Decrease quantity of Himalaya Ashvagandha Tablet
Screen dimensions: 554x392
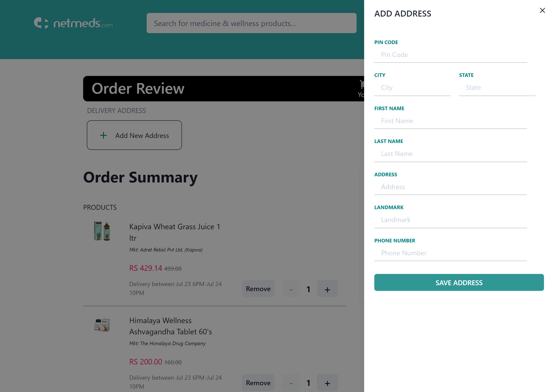click(291, 383)
